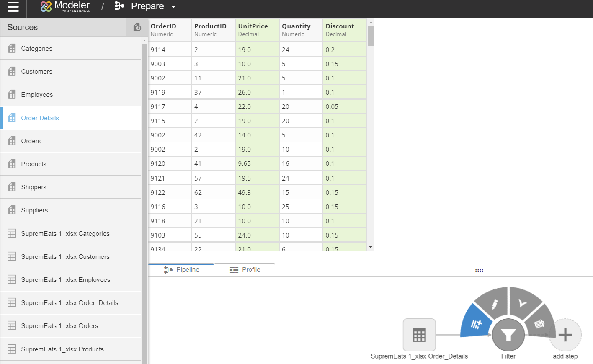The width and height of the screenshot is (593, 364).
Task: Click the add step plus button
Action: (565, 335)
